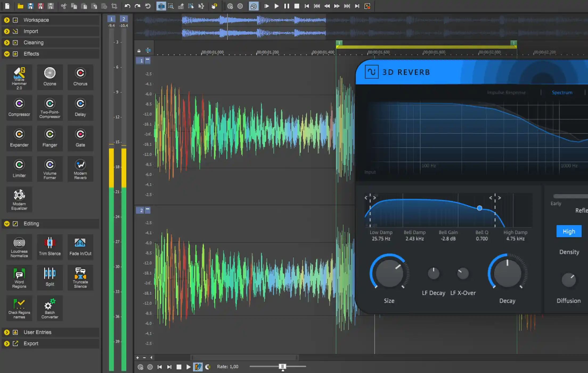Screen dimensions: 588x373
Task: Click the Bell Damp node on the damping curve
Action: click(x=479, y=208)
